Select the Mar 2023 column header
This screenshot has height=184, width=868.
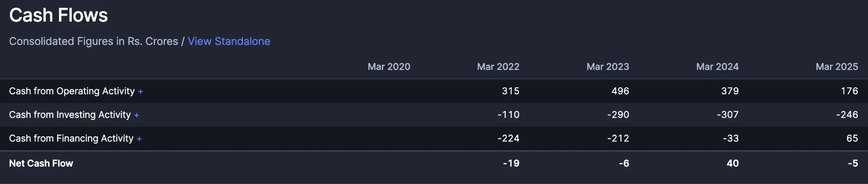tap(608, 67)
